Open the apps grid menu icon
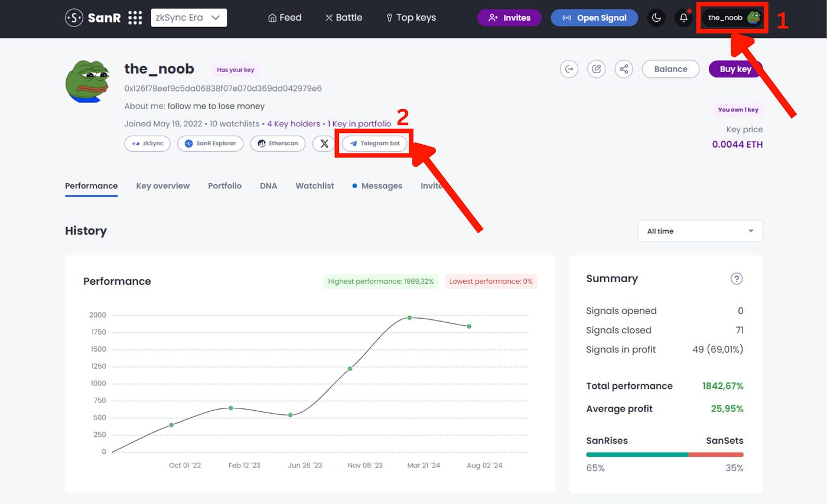 point(135,18)
